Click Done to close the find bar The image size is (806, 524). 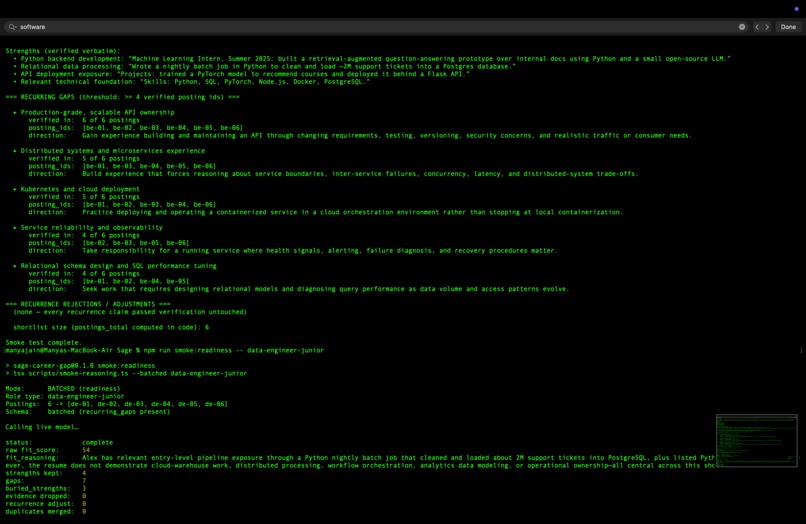[788, 27]
